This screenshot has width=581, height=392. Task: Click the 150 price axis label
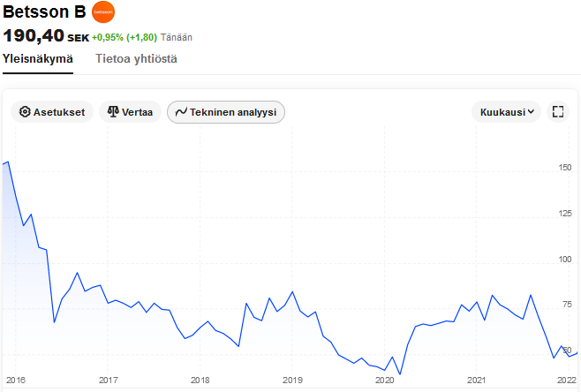tap(566, 167)
